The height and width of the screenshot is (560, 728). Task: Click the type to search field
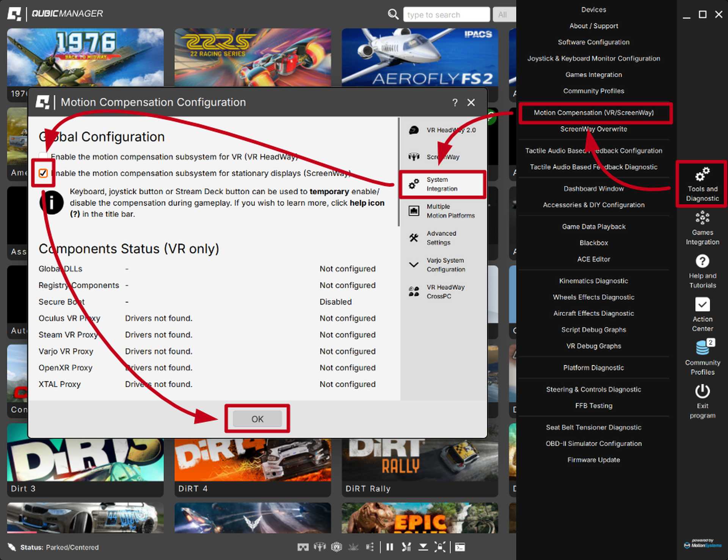446,15
